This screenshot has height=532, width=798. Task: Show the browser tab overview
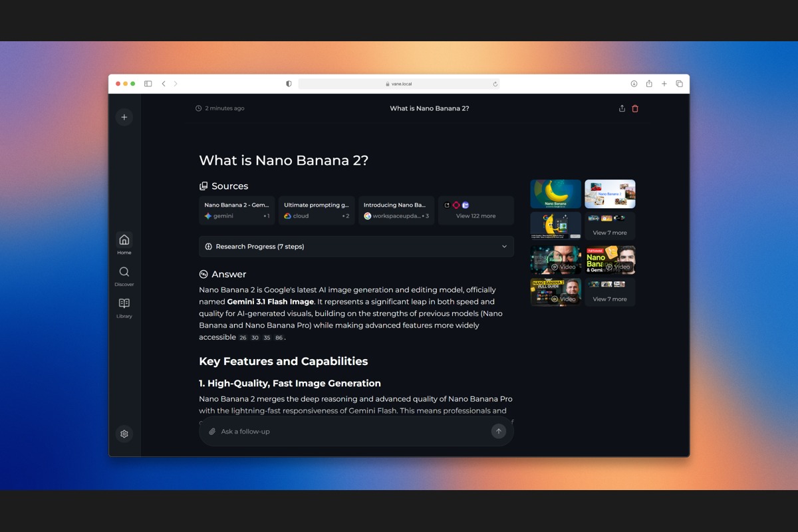click(679, 84)
